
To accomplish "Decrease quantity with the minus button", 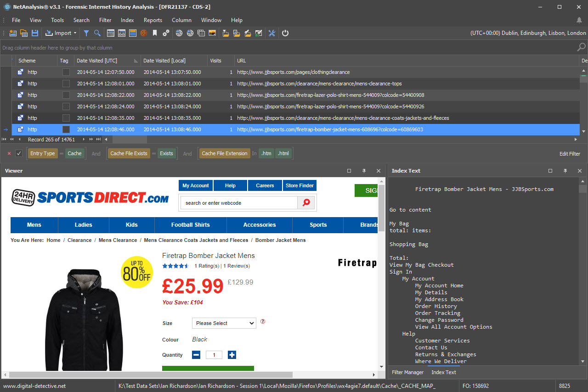I will (196, 355).
